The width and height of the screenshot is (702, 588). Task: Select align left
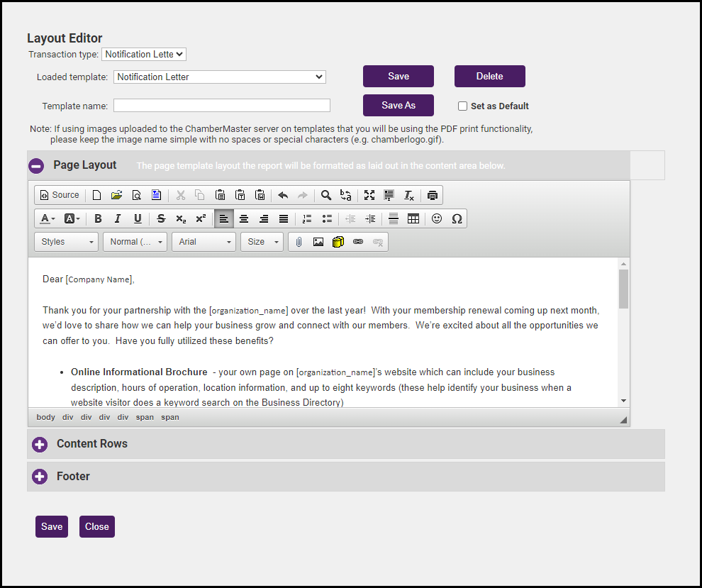tap(224, 218)
